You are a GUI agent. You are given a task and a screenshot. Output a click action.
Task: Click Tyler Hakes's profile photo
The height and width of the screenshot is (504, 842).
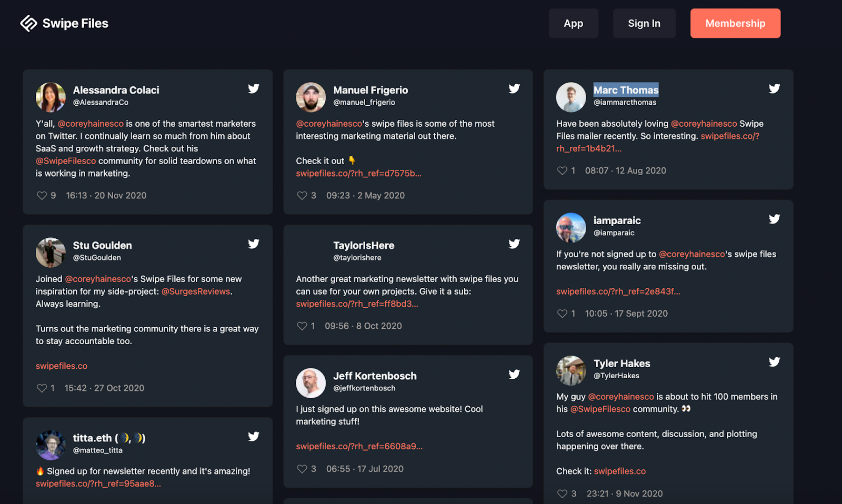tap(571, 371)
